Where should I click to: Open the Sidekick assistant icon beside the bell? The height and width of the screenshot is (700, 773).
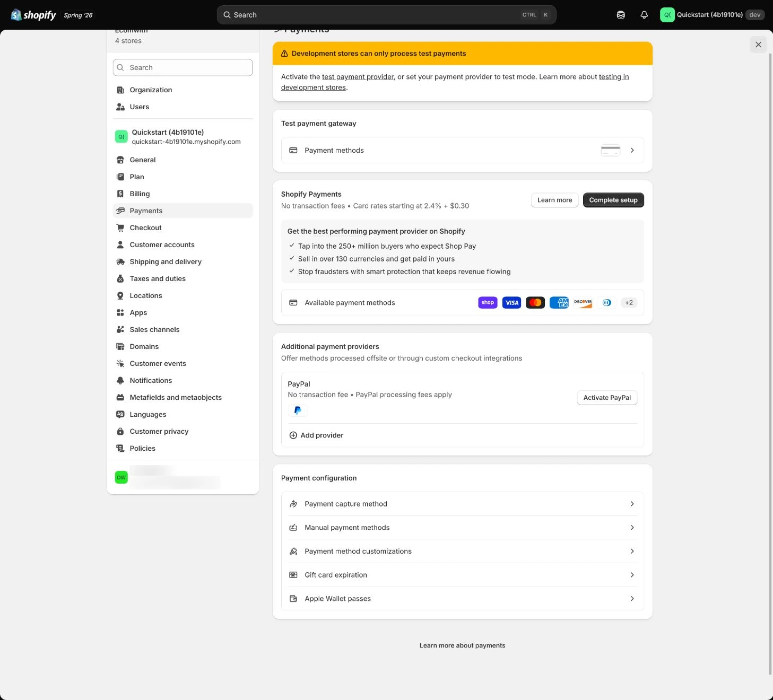point(621,15)
